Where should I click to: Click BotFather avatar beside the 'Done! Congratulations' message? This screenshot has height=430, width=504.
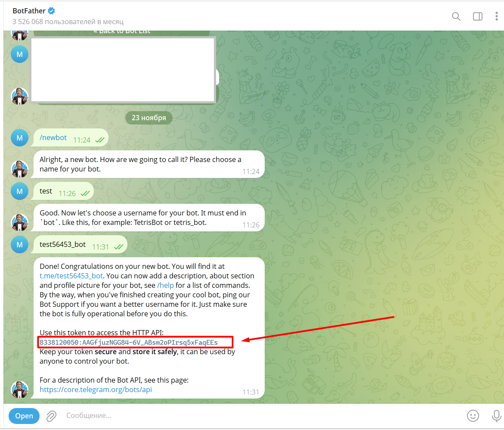[20, 389]
